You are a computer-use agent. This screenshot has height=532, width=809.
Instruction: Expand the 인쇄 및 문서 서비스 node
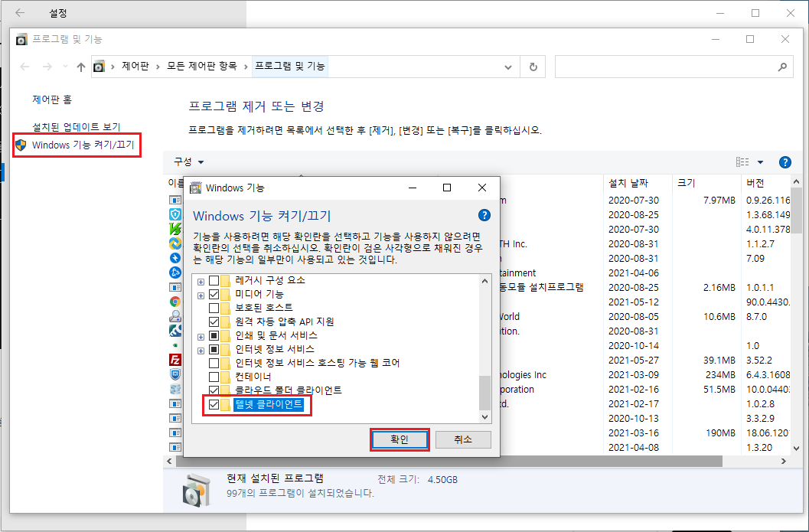point(201,337)
